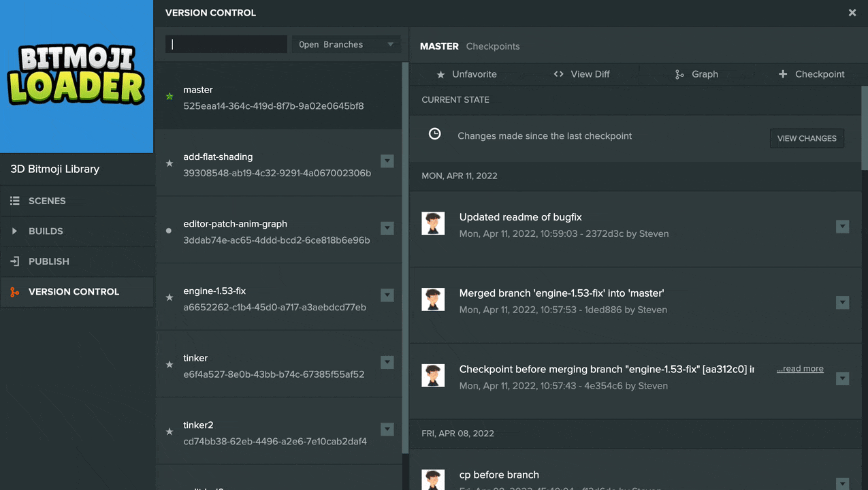Click the branch search input field
Image resolution: width=868 pixels, height=490 pixels.
click(x=227, y=44)
